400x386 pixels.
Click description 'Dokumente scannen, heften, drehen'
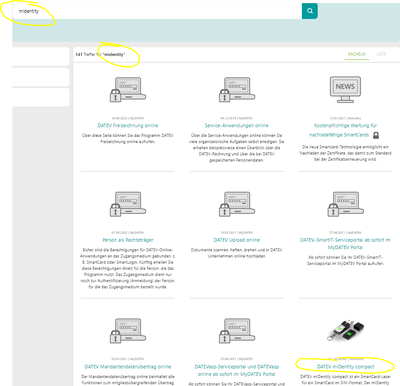click(237, 253)
